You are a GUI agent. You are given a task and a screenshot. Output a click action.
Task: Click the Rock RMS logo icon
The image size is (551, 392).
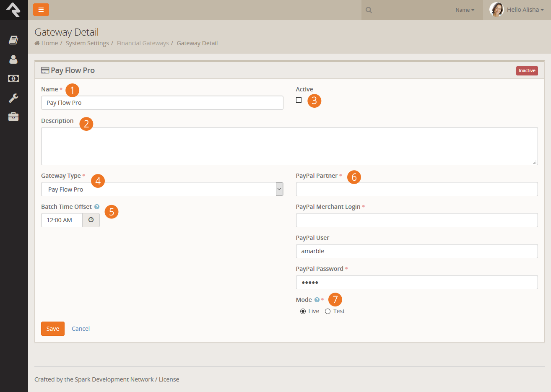(x=13, y=10)
